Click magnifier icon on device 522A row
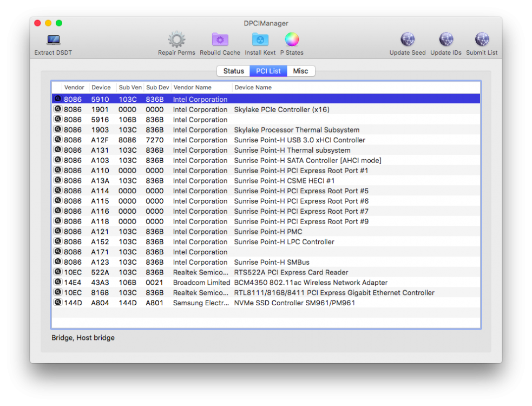Image resolution: width=532 pixels, height=406 pixels. coord(58,272)
